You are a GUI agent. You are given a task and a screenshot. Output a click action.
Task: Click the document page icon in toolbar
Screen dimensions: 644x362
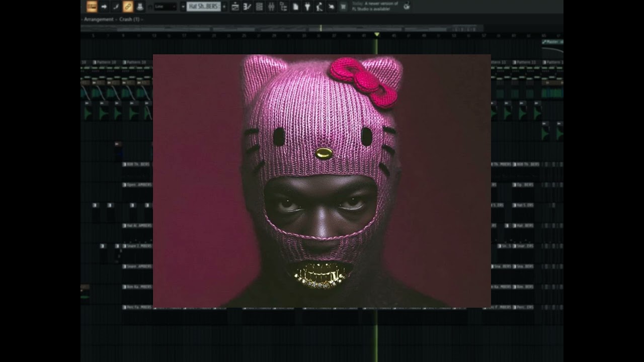tap(295, 7)
